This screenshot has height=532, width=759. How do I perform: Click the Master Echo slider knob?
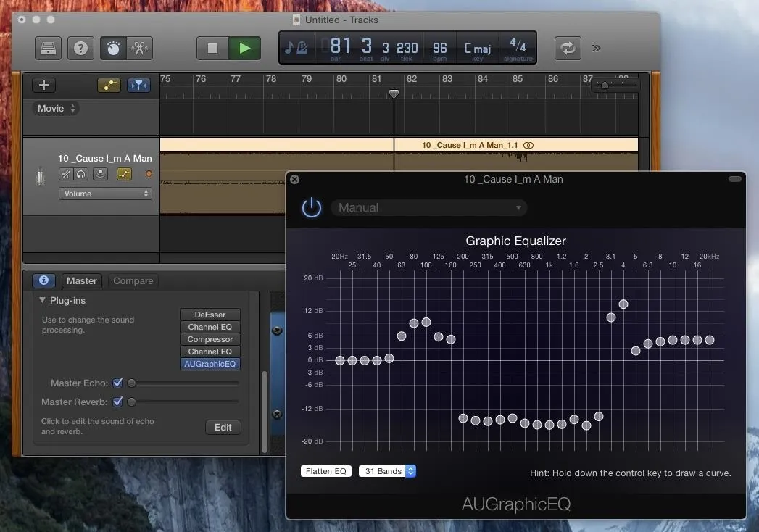pyautogui.click(x=132, y=383)
